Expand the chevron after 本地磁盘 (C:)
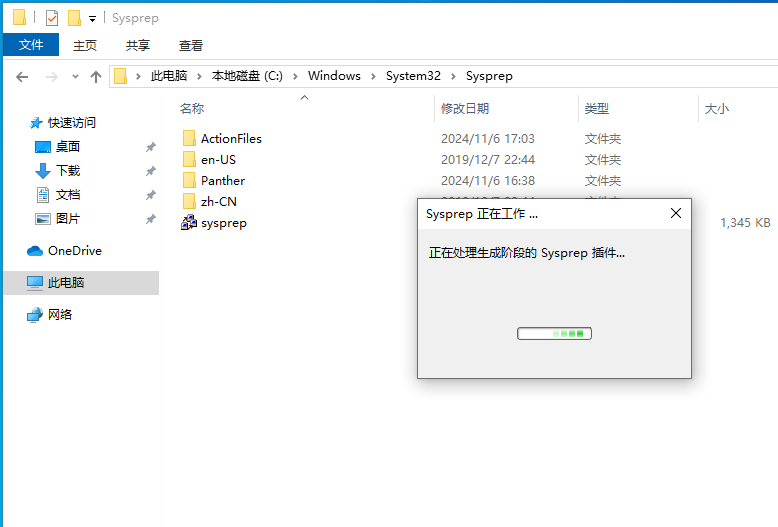The image size is (778, 527). (x=295, y=76)
